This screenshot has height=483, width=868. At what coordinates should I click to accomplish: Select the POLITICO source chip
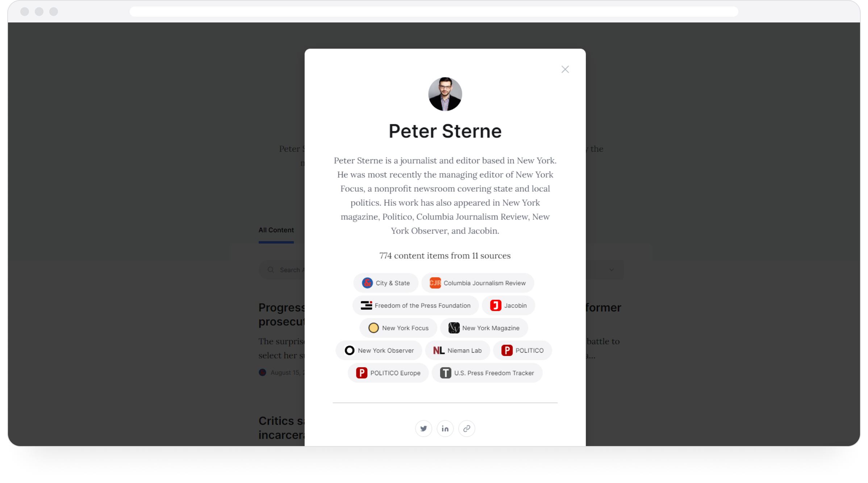522,350
